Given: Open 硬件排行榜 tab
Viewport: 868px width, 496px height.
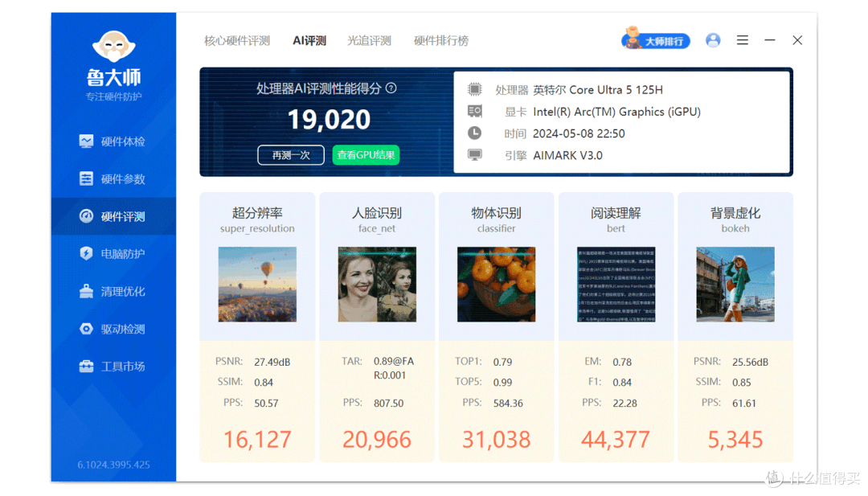Looking at the screenshot, I should [x=441, y=41].
